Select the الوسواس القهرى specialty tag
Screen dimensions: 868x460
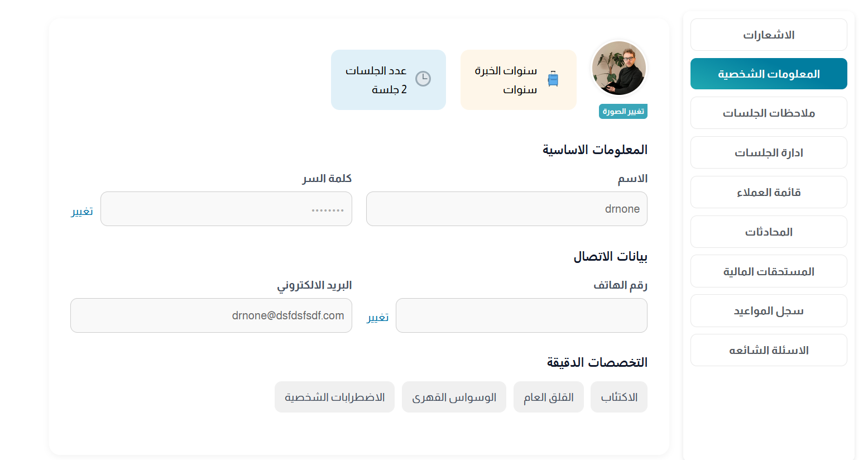tap(454, 397)
